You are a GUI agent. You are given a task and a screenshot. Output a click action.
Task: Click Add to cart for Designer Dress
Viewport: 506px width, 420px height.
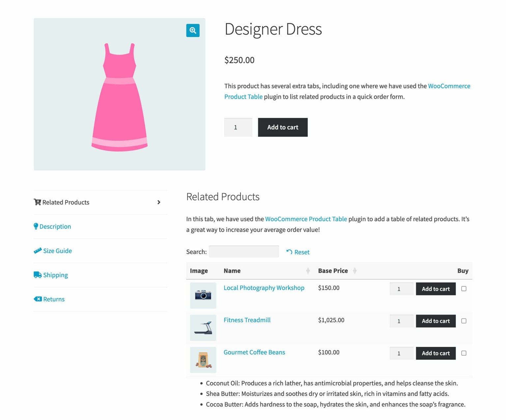[x=282, y=127]
